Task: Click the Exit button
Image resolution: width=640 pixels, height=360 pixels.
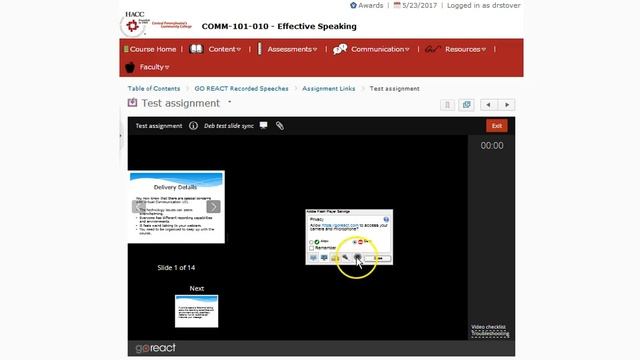Action: [497, 126]
